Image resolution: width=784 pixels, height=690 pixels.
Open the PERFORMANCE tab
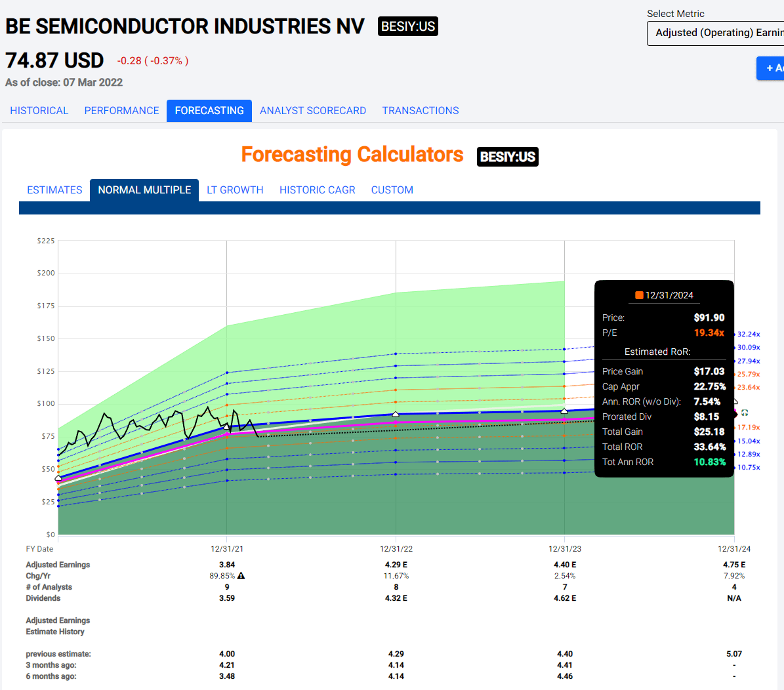point(121,110)
